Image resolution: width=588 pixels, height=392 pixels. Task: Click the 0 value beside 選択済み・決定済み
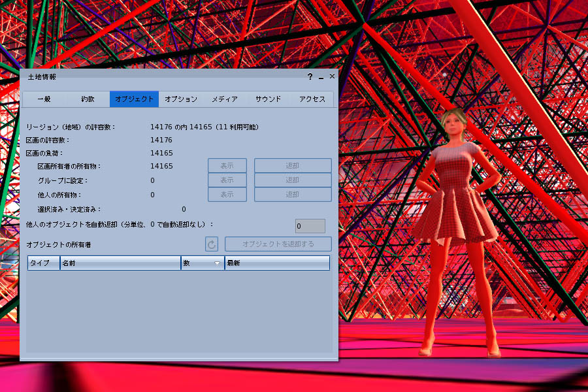tap(184, 209)
